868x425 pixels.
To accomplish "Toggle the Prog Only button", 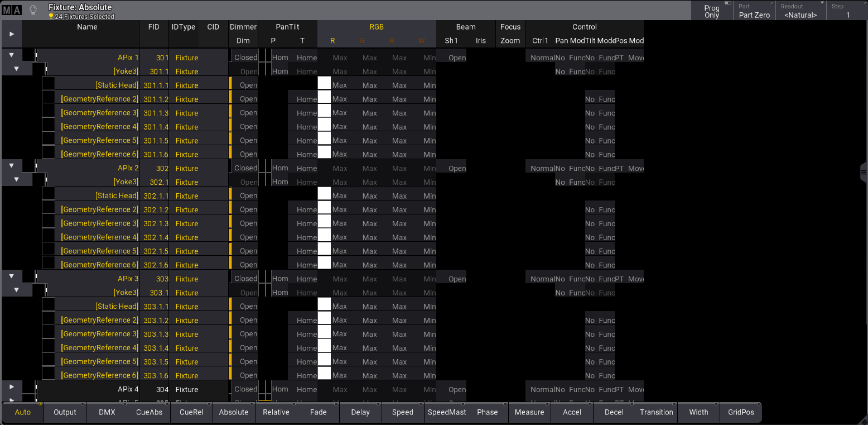I will [712, 11].
